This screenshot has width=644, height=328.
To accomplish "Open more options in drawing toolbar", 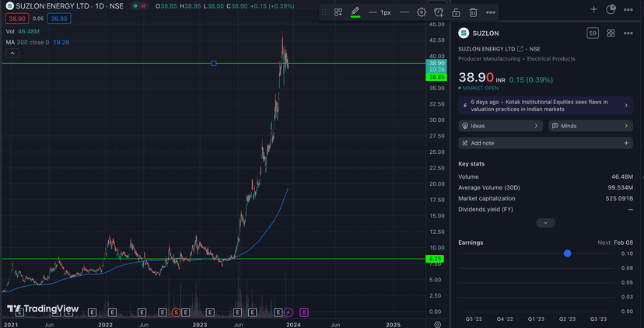I will tap(491, 12).
